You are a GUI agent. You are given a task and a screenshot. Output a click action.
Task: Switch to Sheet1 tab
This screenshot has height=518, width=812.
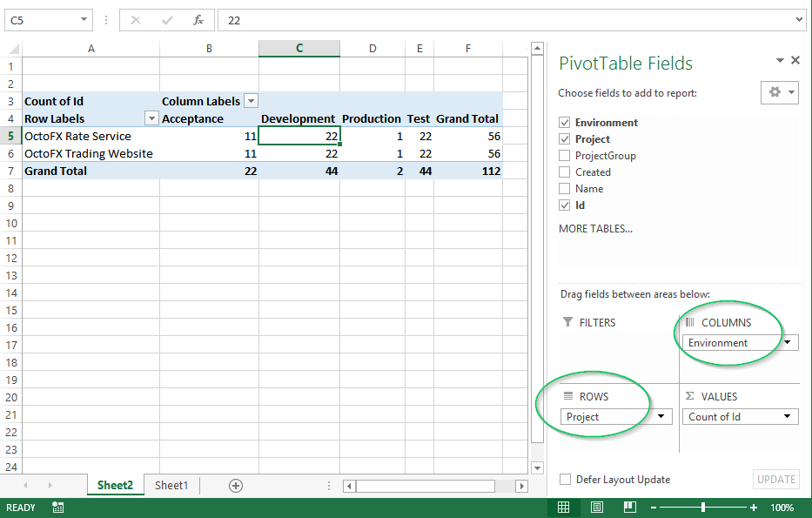(171, 486)
